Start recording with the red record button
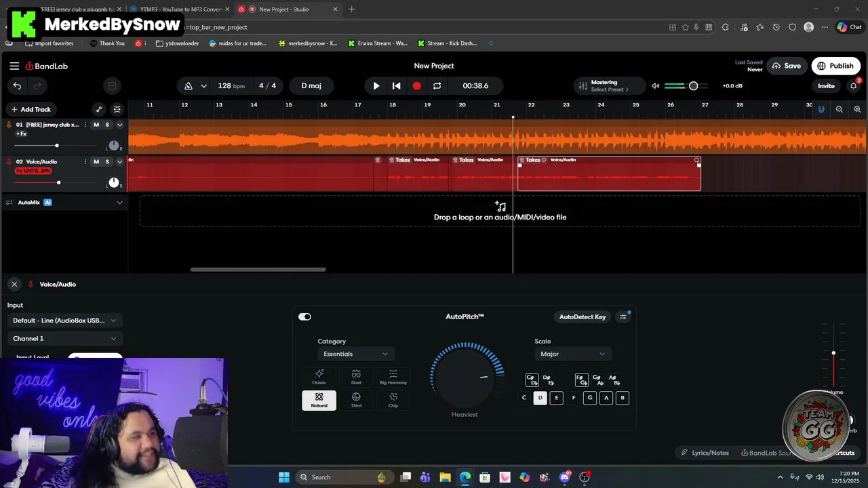 point(417,86)
